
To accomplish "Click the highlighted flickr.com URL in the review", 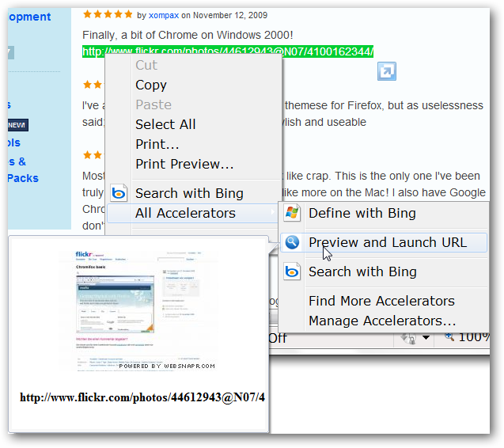I will tap(228, 51).
